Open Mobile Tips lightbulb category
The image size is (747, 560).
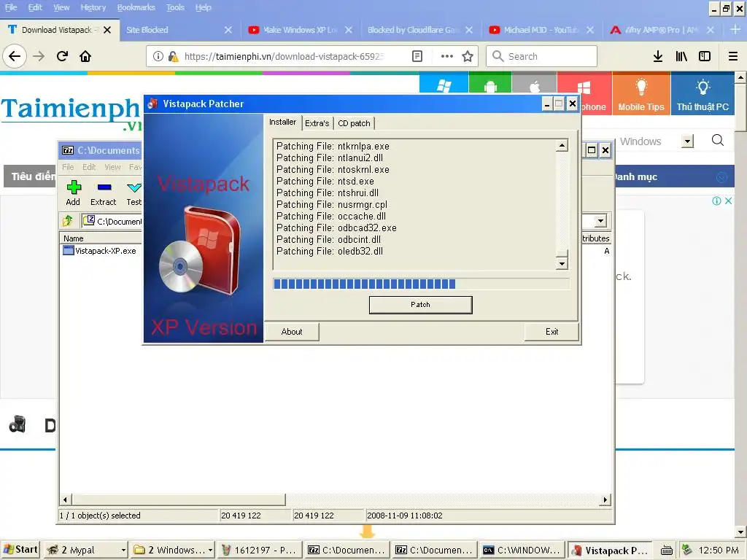point(641,93)
